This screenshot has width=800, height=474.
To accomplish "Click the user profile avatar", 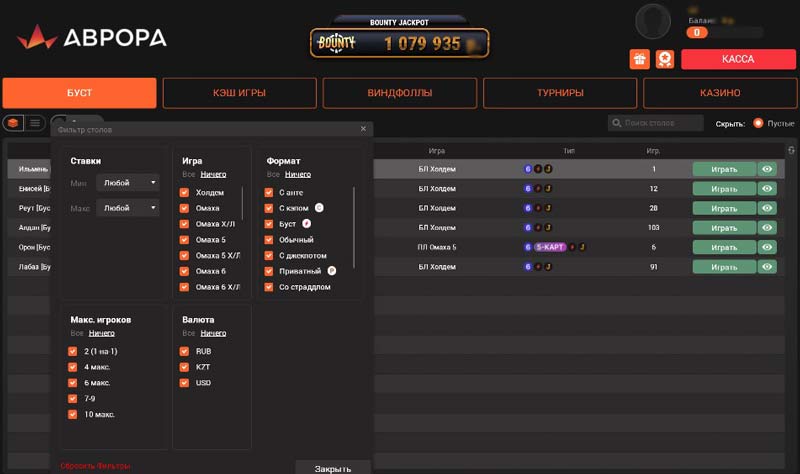I will click(653, 21).
